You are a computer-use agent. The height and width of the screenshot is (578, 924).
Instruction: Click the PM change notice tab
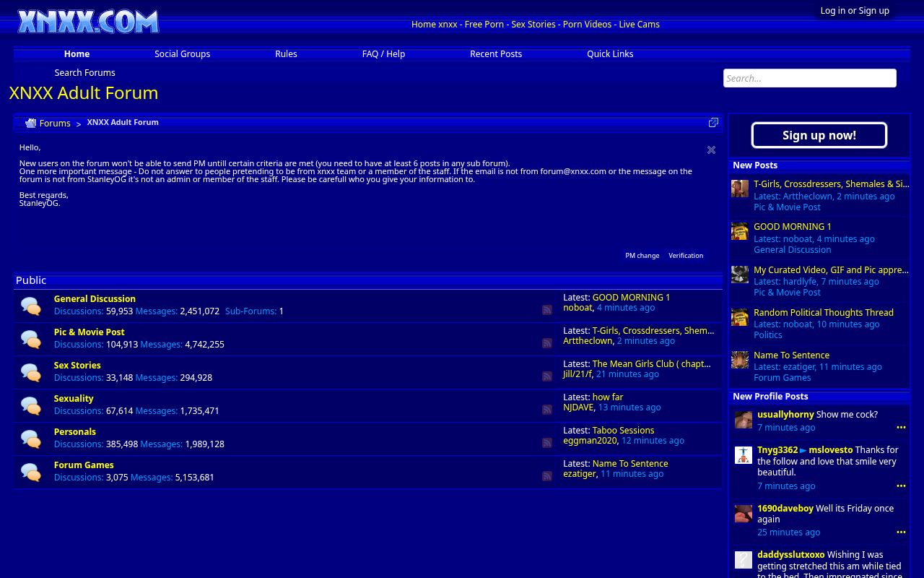(642, 255)
